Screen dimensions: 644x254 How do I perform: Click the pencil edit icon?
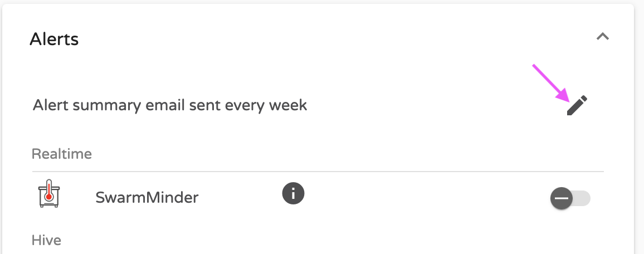pos(577,106)
